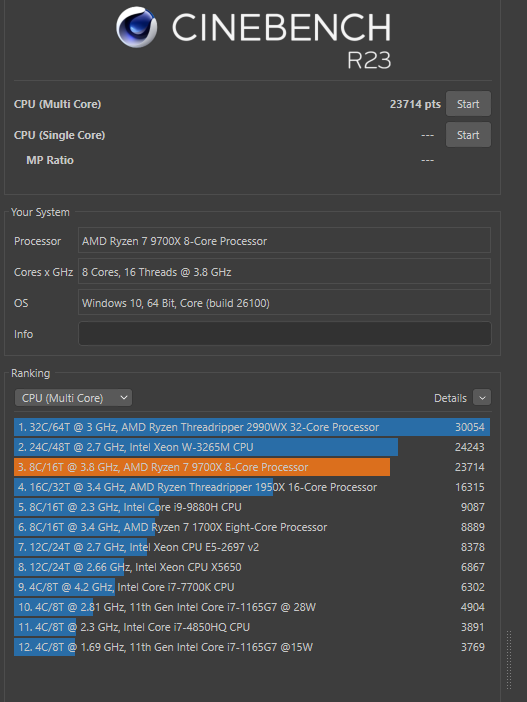
Task: Select the Ryzen 7 1700X ranking row
Action: pyautogui.click(x=252, y=527)
